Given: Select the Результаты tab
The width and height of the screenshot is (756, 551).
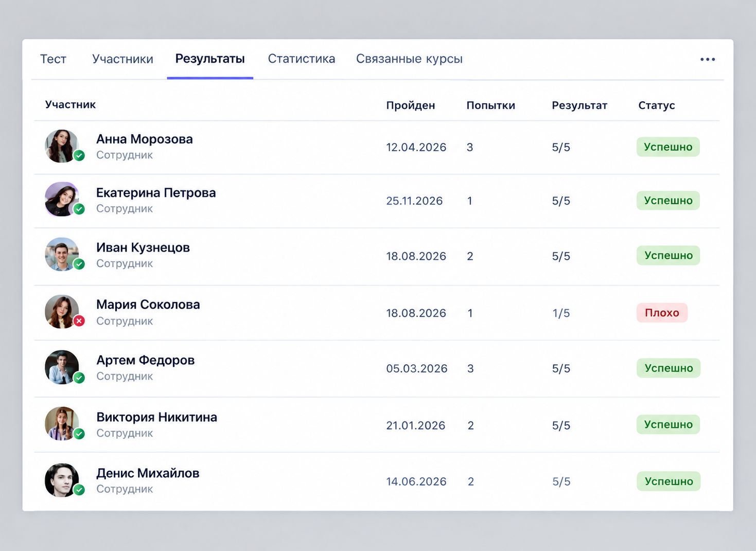Looking at the screenshot, I should click(x=210, y=59).
